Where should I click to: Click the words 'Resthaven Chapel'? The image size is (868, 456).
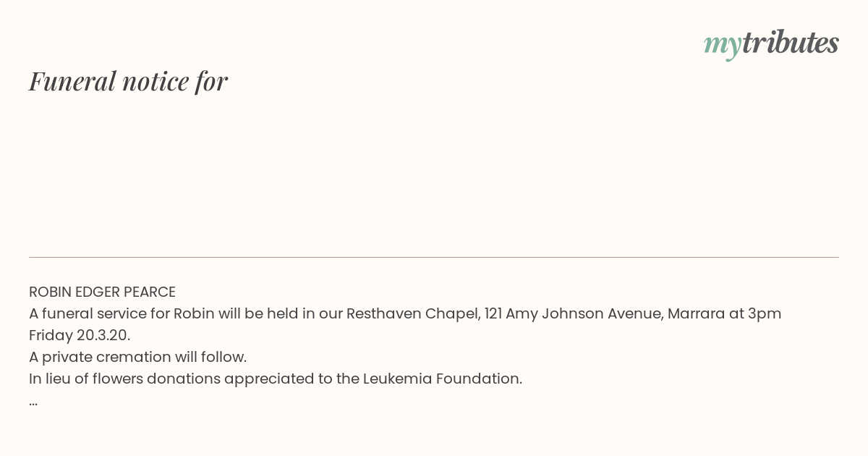point(411,313)
